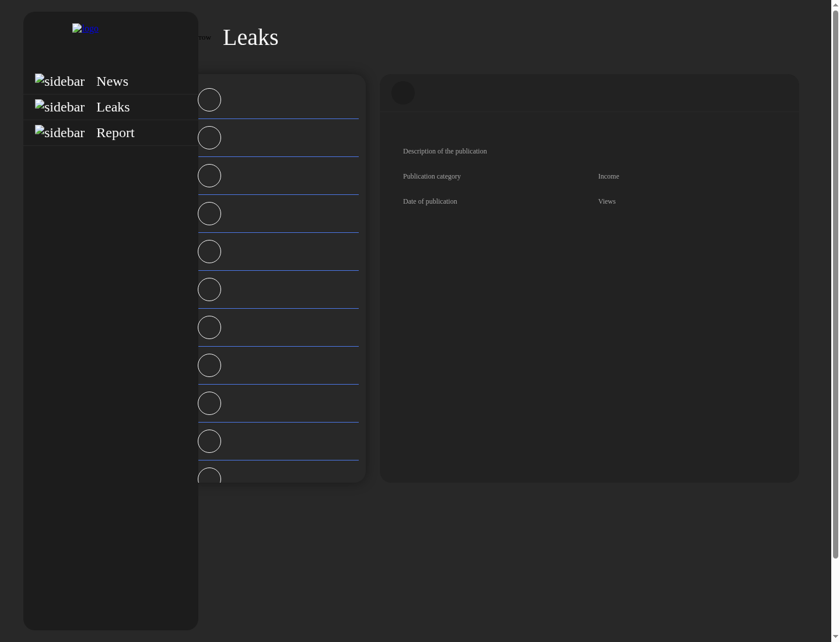Click the dark round avatar in the detail panel header
The image size is (840, 642).
pos(403,93)
